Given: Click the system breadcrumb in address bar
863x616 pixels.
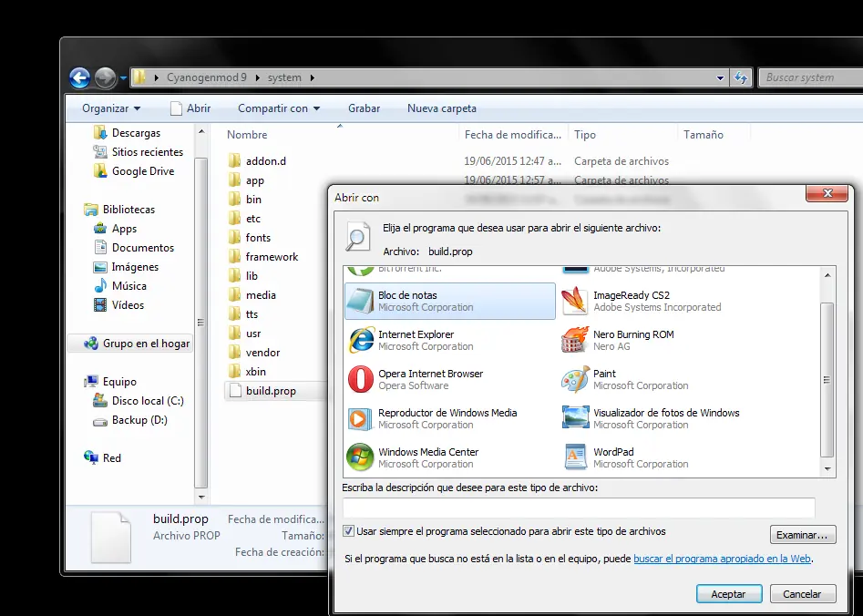Looking at the screenshot, I should coord(284,77).
